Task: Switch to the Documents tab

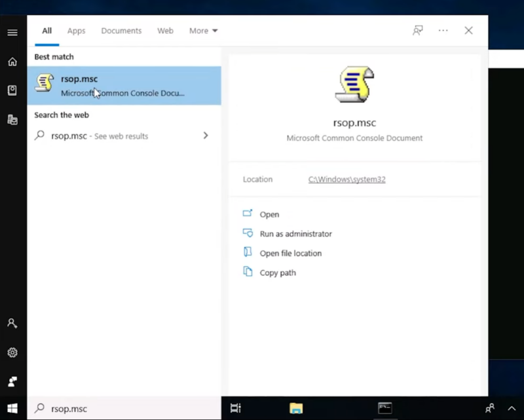Action: [121, 31]
